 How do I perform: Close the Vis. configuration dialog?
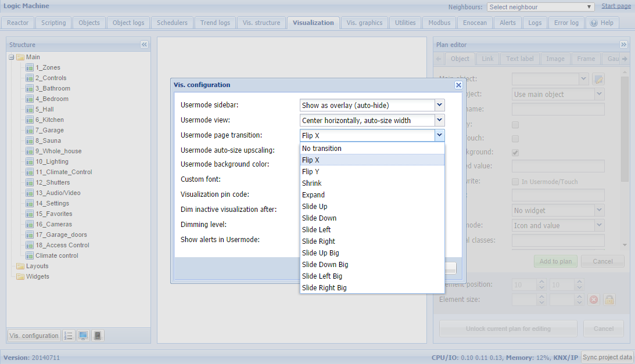click(x=458, y=85)
